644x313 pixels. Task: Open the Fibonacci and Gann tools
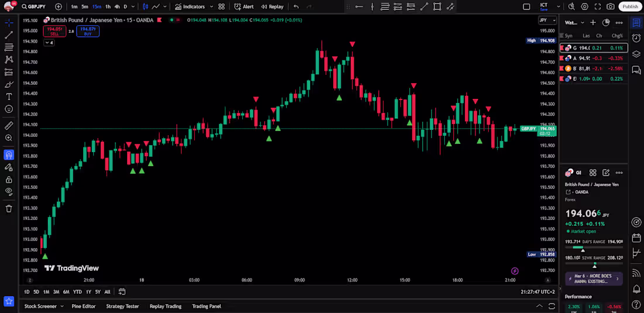click(x=9, y=47)
